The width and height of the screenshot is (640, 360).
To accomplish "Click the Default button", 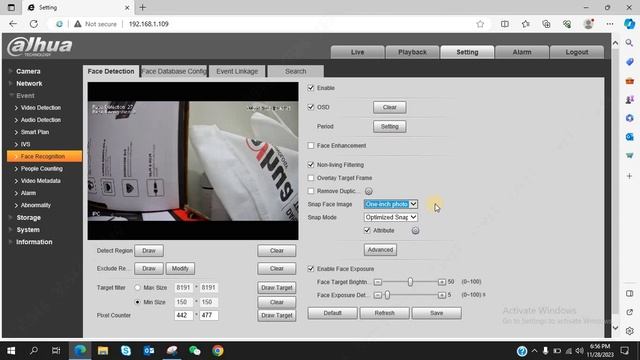I will pyautogui.click(x=332, y=313).
